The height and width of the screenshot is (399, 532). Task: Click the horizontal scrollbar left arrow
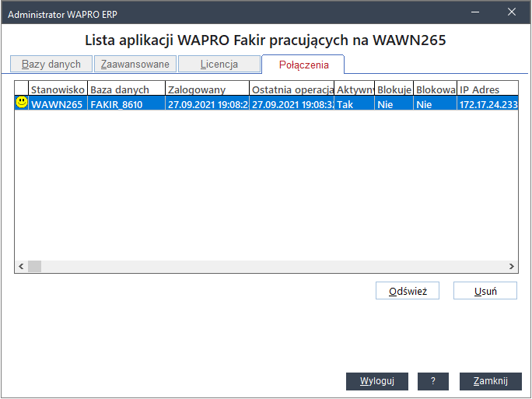point(21,266)
